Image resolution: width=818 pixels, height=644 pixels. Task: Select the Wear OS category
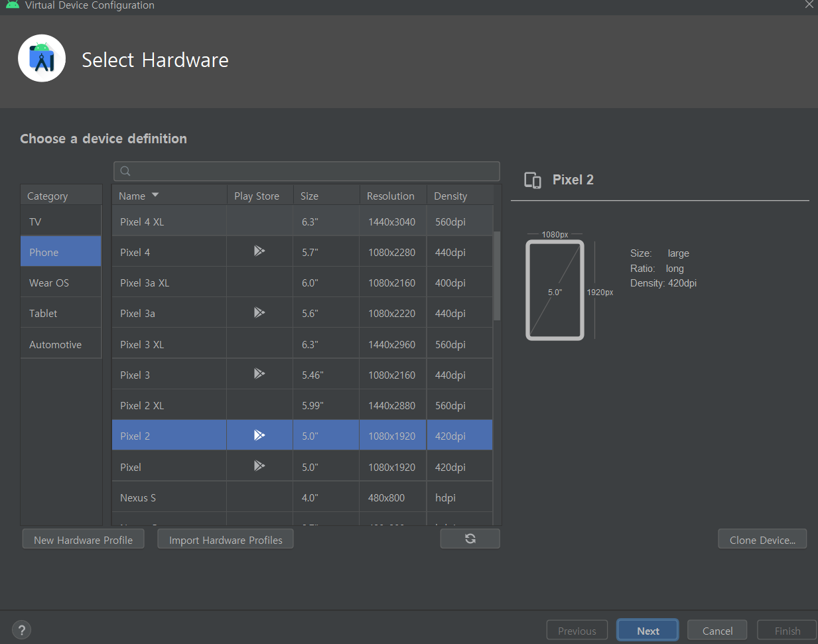(x=61, y=283)
